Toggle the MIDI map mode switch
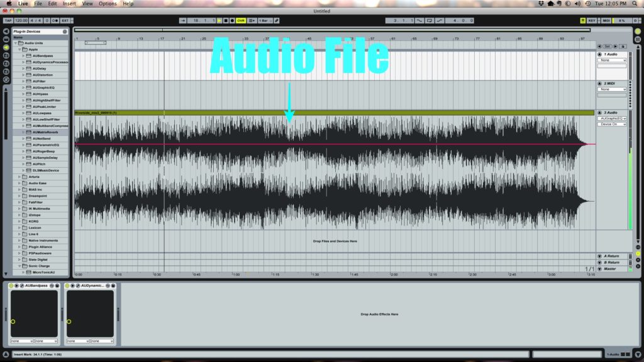 [x=606, y=21]
